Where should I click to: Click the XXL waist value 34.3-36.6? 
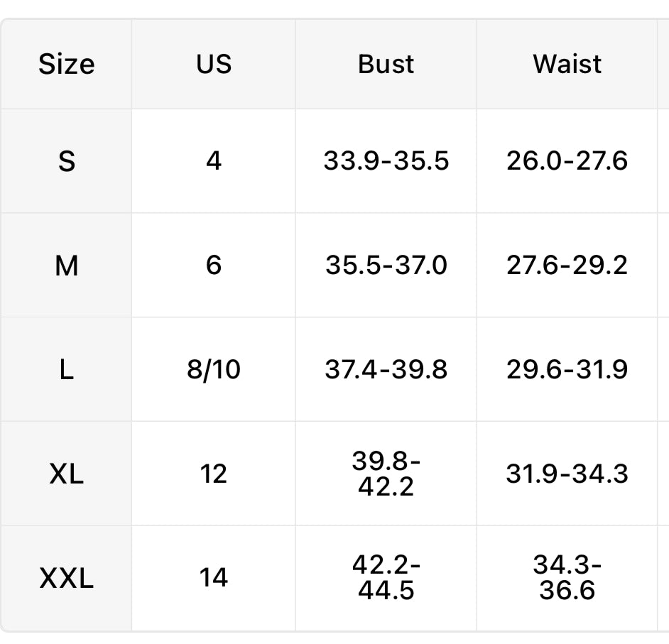point(567,578)
